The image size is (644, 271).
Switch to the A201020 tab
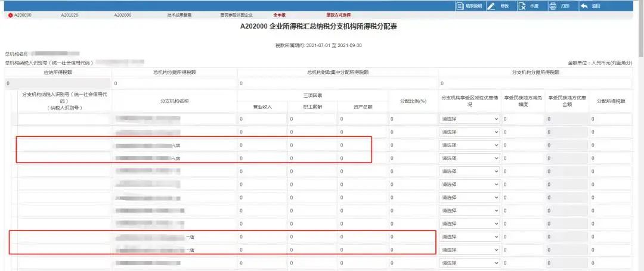[x=70, y=15]
